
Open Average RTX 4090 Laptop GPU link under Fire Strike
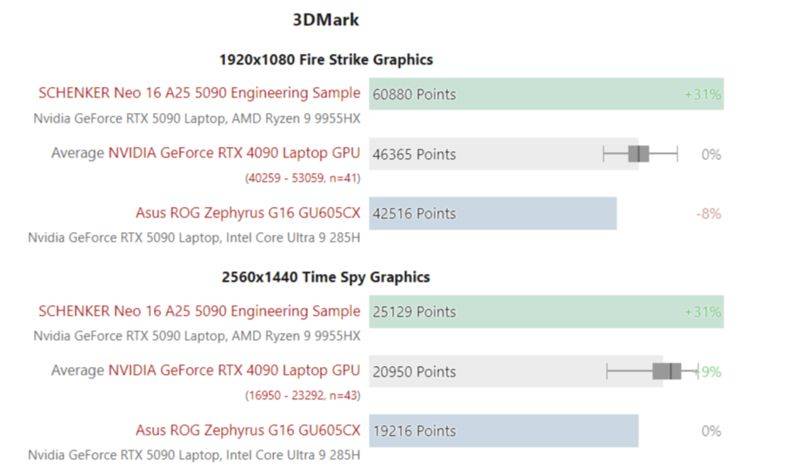(234, 153)
